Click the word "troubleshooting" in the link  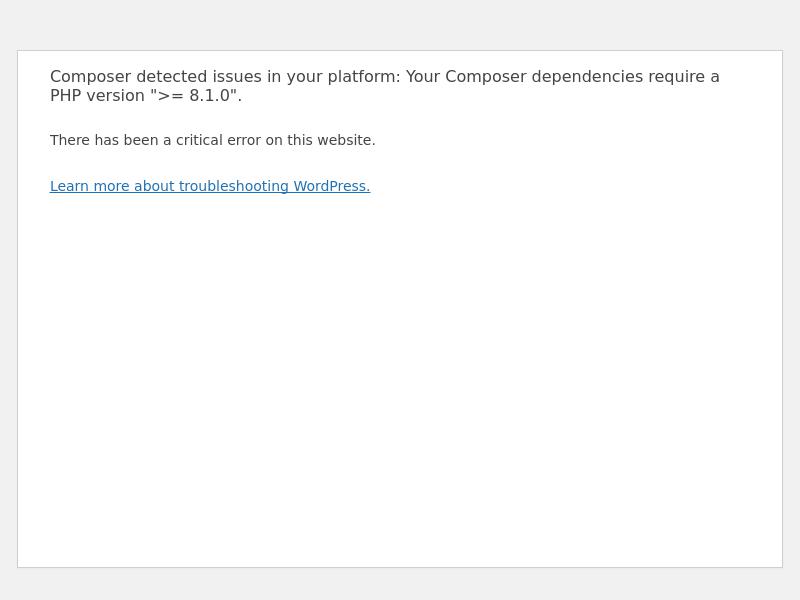tap(234, 186)
